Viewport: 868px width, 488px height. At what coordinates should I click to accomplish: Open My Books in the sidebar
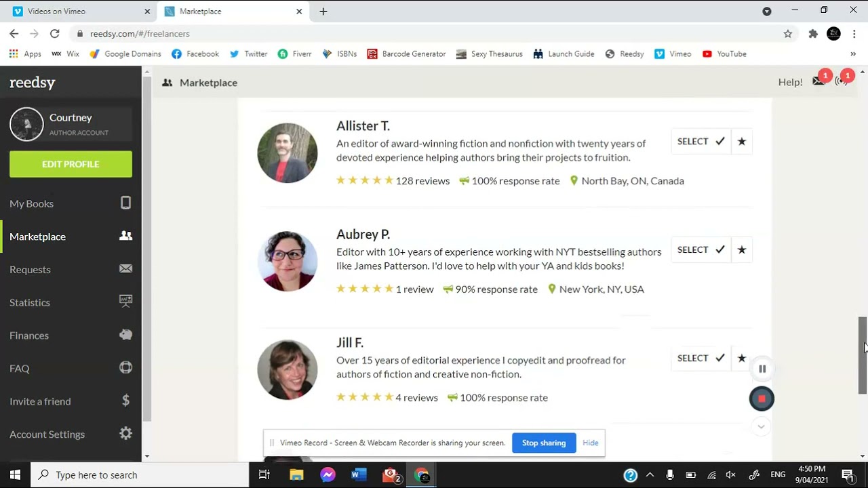coord(71,203)
